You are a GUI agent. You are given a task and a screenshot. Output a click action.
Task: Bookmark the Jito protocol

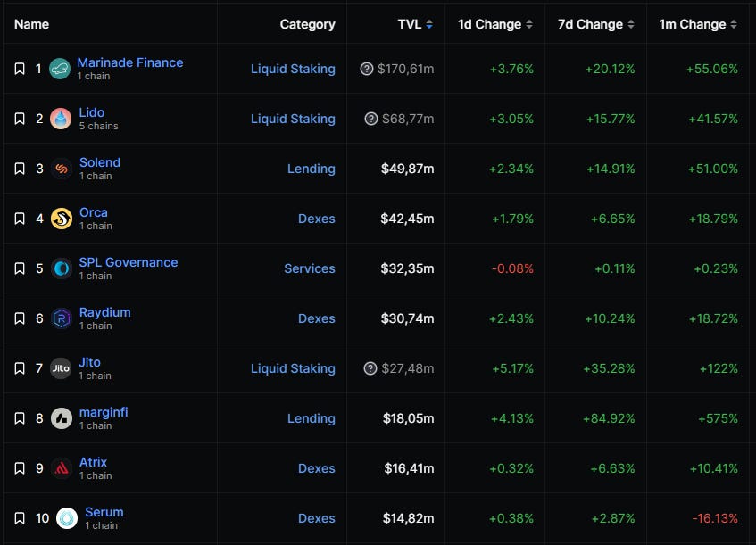coord(20,368)
